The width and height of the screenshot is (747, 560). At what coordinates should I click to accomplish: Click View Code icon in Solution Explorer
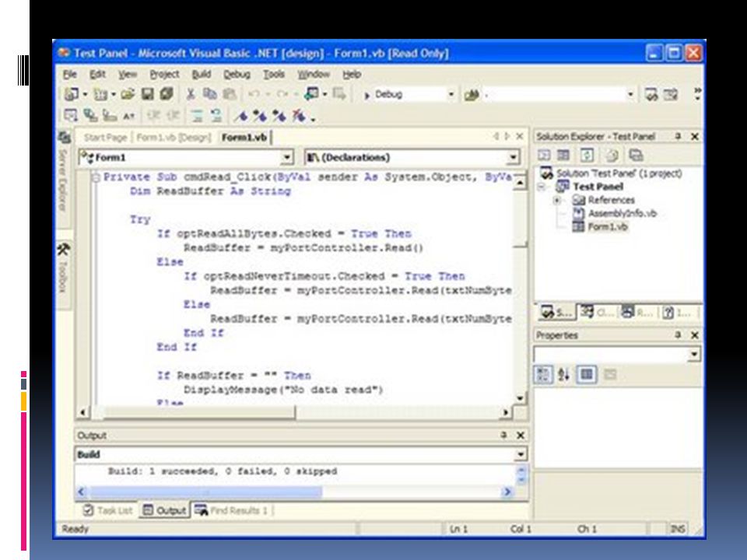click(544, 156)
